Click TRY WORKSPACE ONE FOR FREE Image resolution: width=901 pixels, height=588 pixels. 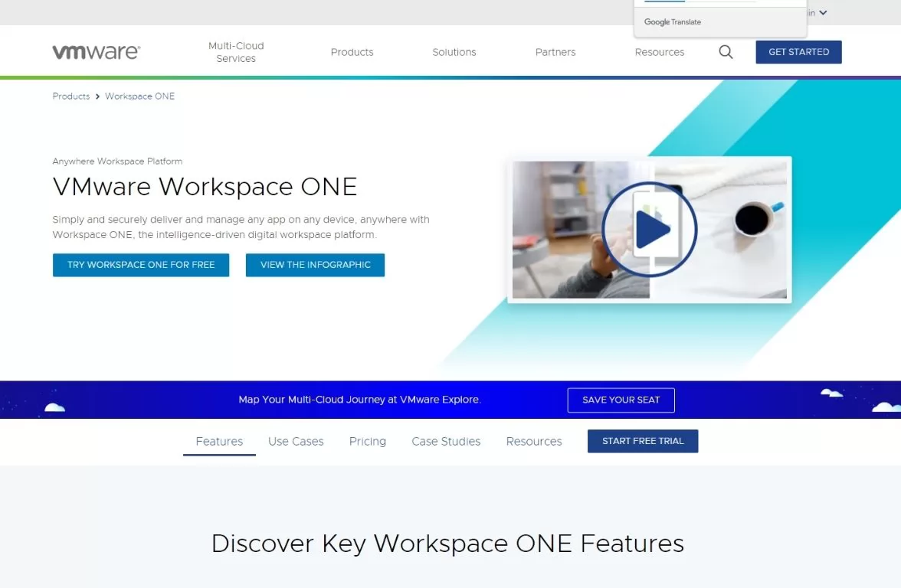click(141, 265)
